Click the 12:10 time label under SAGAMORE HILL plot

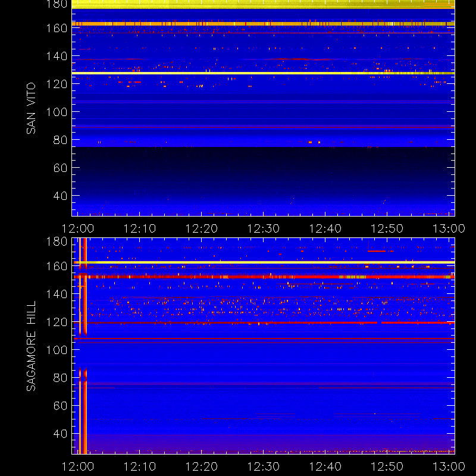coord(140,466)
